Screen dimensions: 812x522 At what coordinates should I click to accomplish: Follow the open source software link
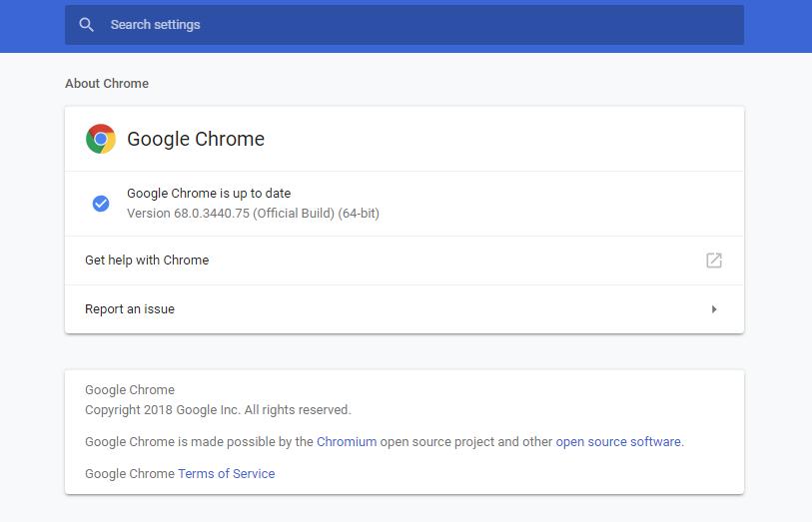[618, 441]
